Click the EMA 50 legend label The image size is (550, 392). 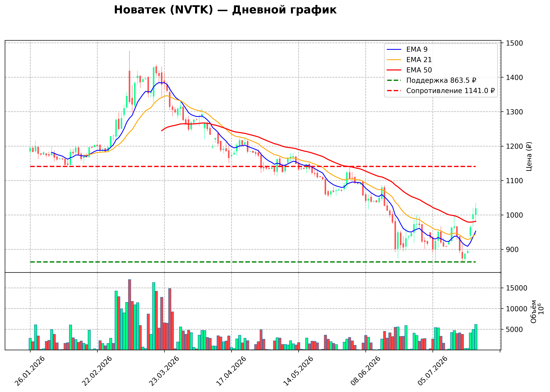click(419, 70)
